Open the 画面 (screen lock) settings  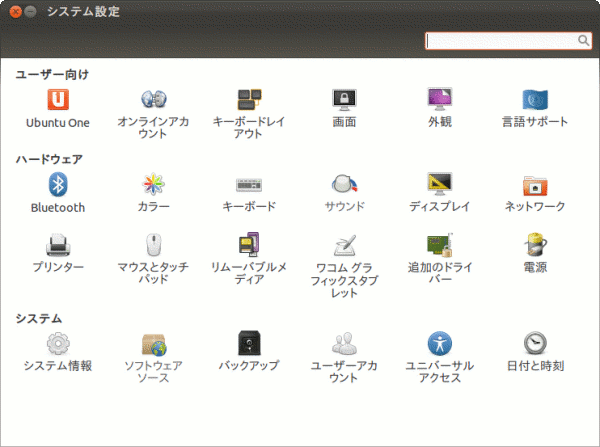345,101
